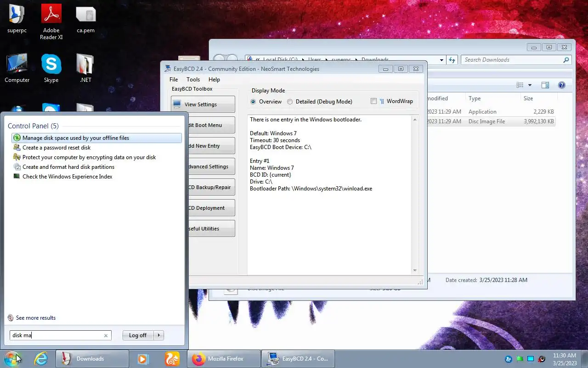Change view layout icon in Explorer
The image size is (588, 368).
pos(520,85)
